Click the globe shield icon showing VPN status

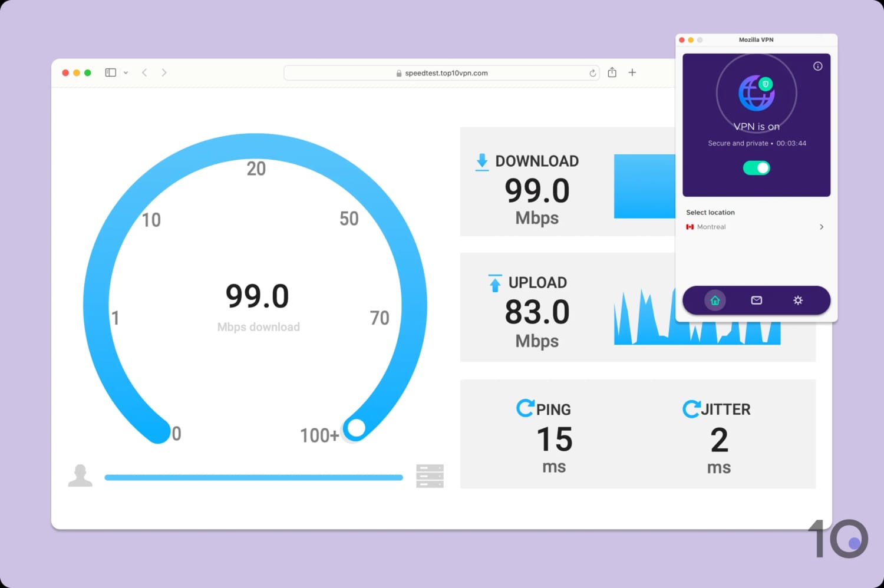756,94
